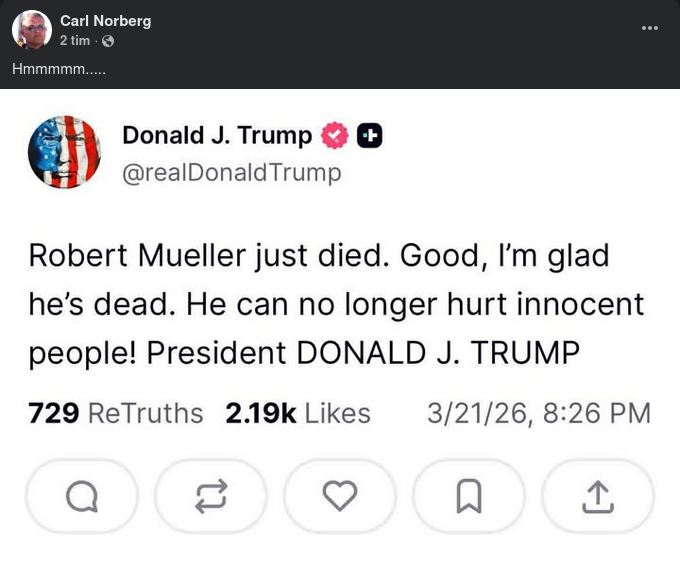Click the dark plus badge icon
The image size is (680, 564).
pos(369,136)
